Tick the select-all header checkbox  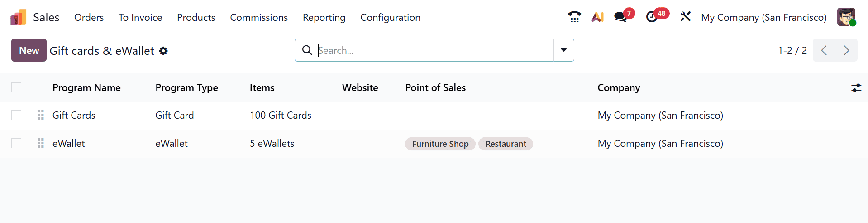pyautogui.click(x=16, y=87)
